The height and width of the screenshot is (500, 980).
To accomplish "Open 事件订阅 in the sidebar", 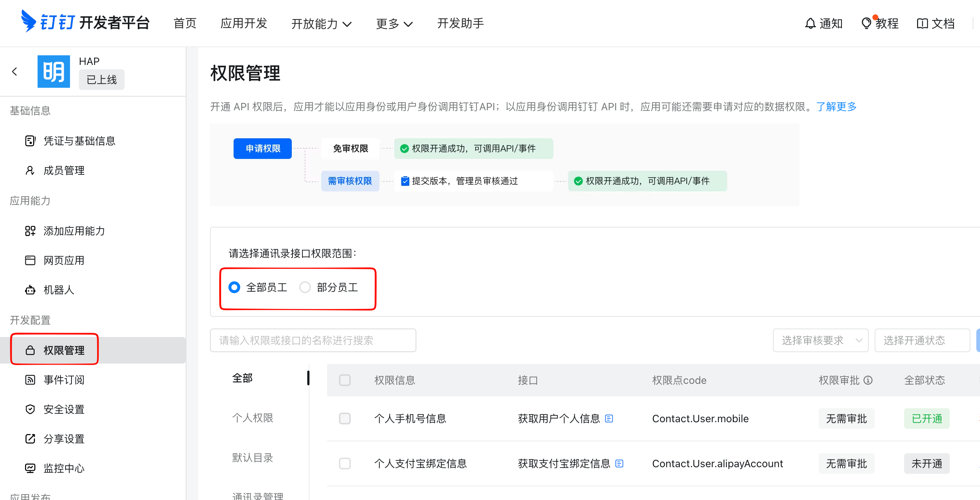I will 64,380.
